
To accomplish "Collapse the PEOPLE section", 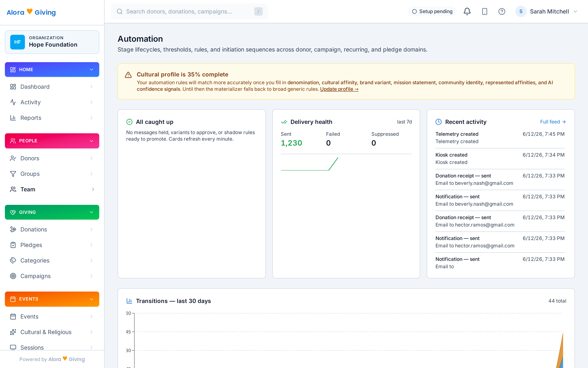I will 52,141.
